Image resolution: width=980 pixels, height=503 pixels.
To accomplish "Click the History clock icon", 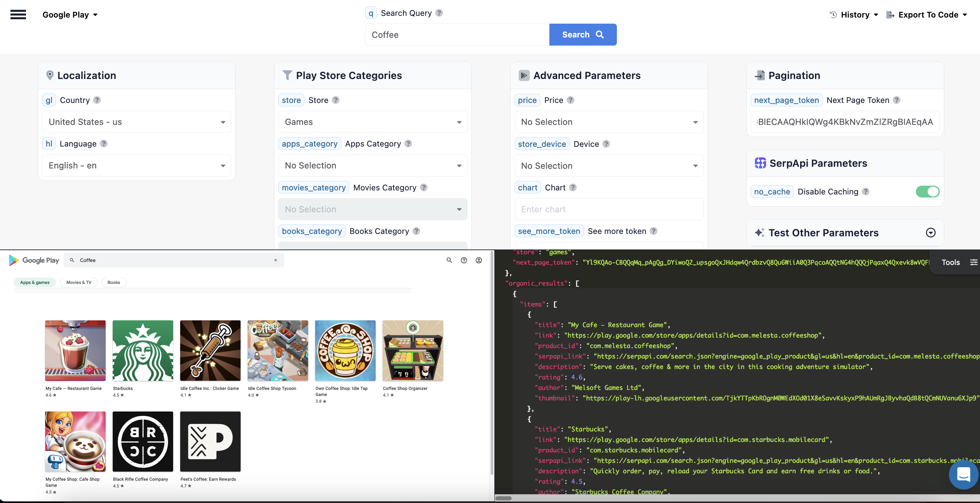I will tap(833, 15).
